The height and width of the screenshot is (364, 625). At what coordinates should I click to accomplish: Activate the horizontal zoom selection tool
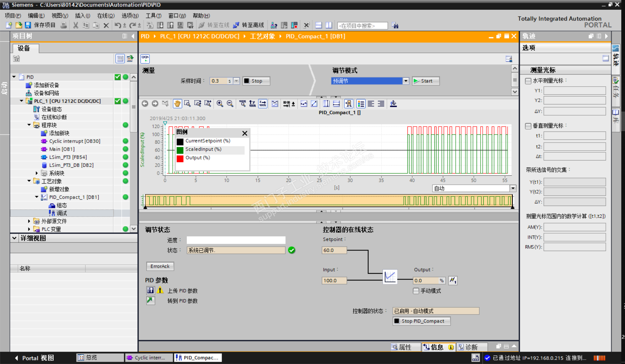[208, 104]
